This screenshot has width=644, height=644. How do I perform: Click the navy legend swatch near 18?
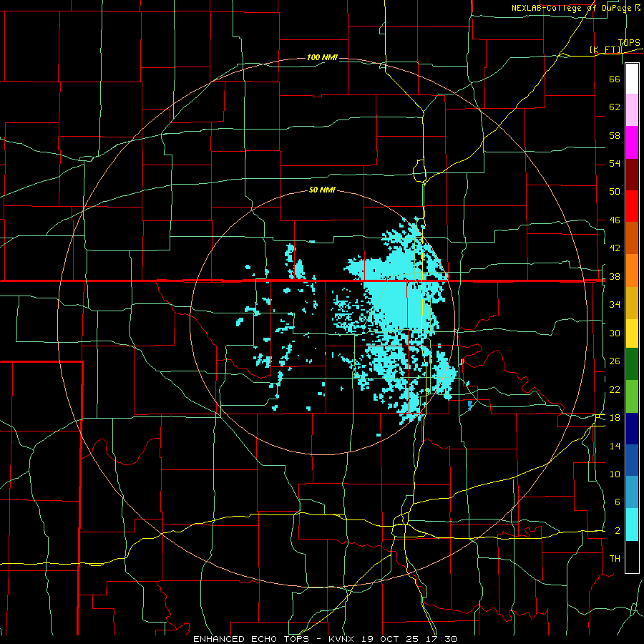point(632,429)
